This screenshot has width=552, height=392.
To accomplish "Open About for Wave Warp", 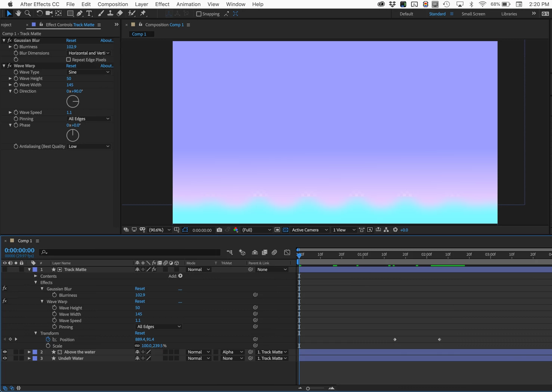I will [x=107, y=66].
